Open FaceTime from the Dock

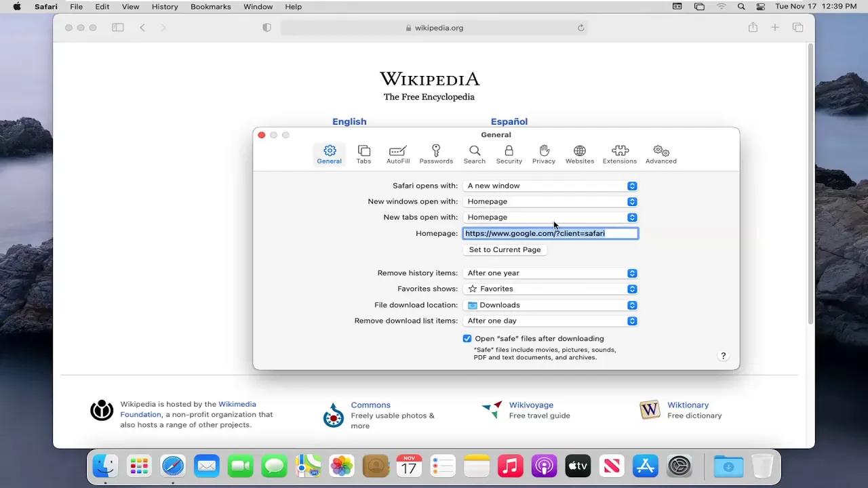240,466
